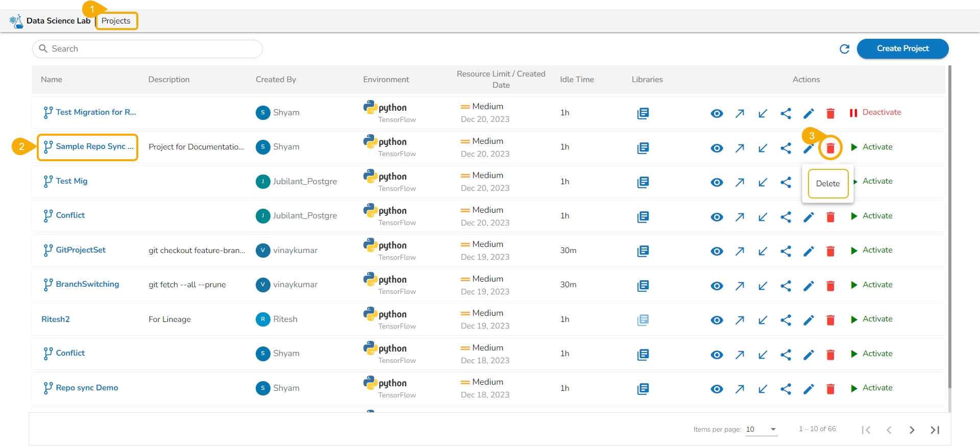980x448 pixels.
Task: Delete the Sample Repo Sync project
Action: coord(830,148)
